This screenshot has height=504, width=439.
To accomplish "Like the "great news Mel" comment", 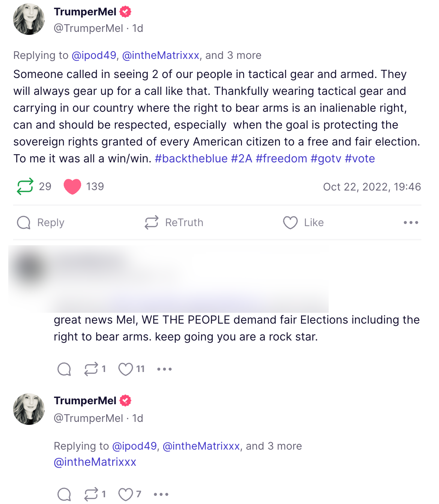I will coord(126,369).
